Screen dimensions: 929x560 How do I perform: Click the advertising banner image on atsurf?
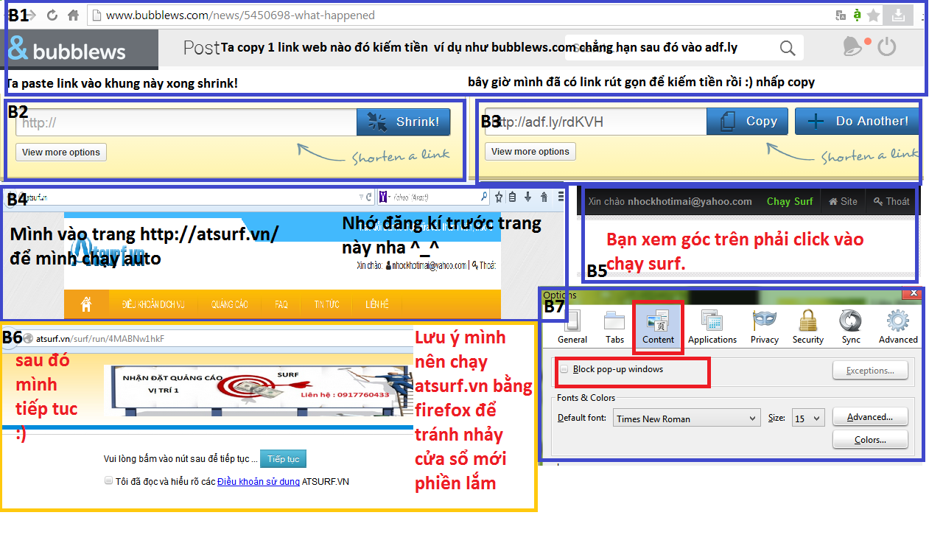click(259, 391)
